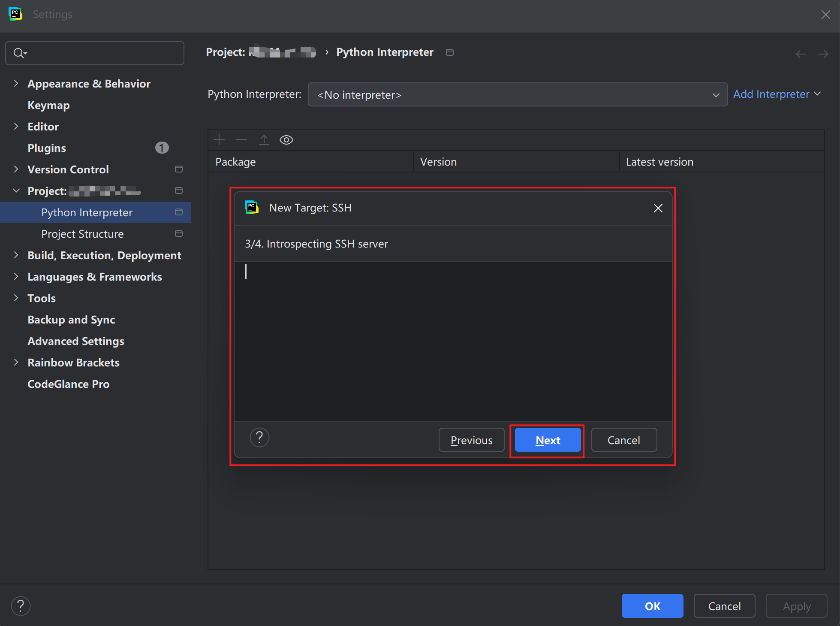The width and height of the screenshot is (840, 626).
Task: Click project-level icon on Project row
Action: tap(179, 191)
